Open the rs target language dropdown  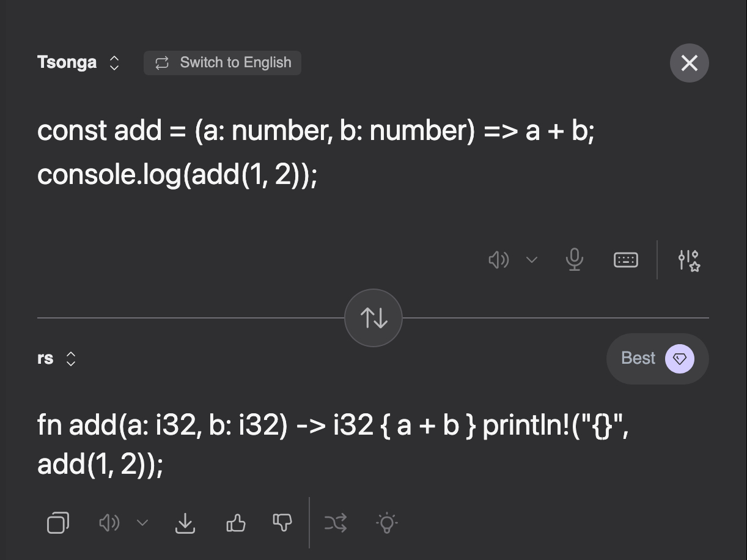[x=56, y=358]
